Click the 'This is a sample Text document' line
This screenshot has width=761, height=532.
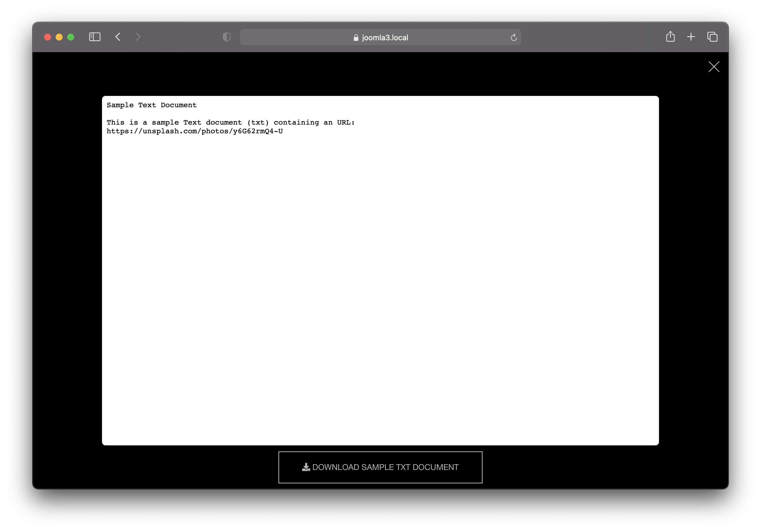(231, 123)
